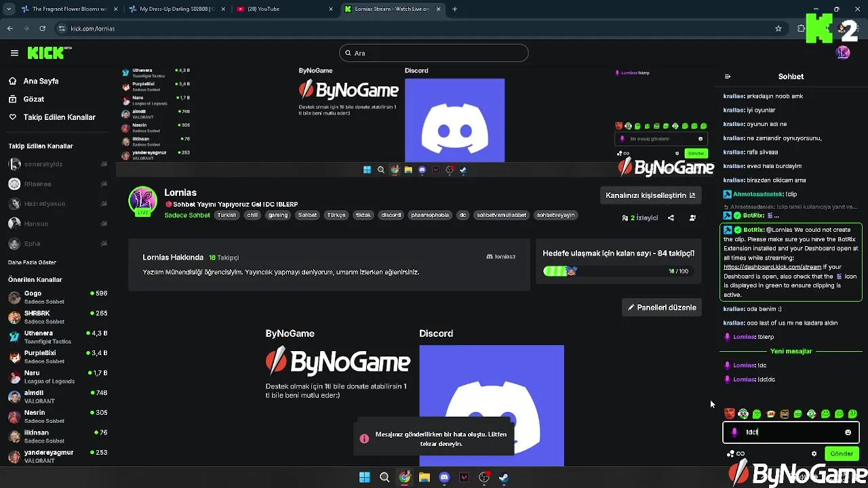Switch to the YouTube browser tab

284,9
